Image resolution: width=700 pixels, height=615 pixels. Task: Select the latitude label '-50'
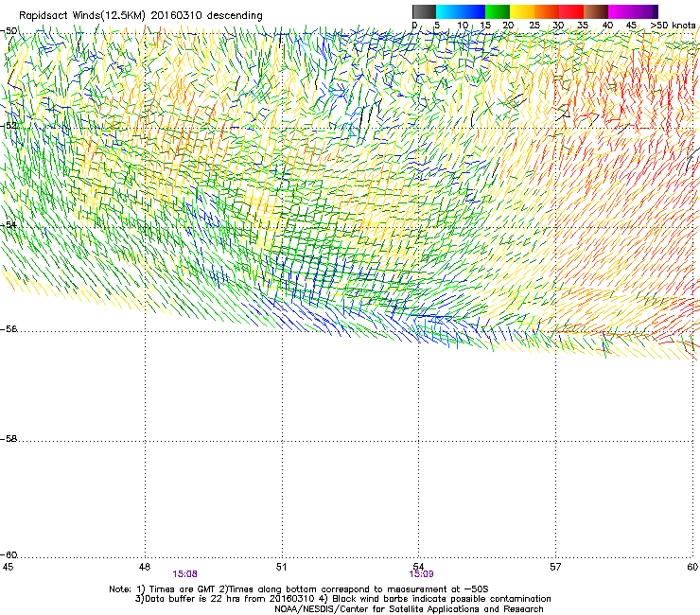9,31
